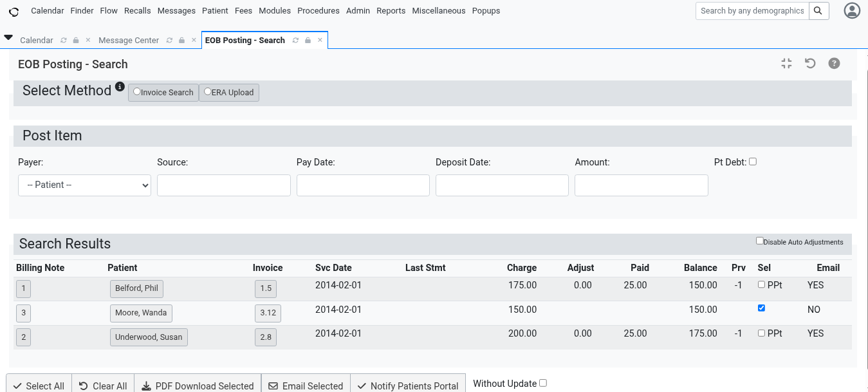Open the Payer dropdown

coord(84,185)
